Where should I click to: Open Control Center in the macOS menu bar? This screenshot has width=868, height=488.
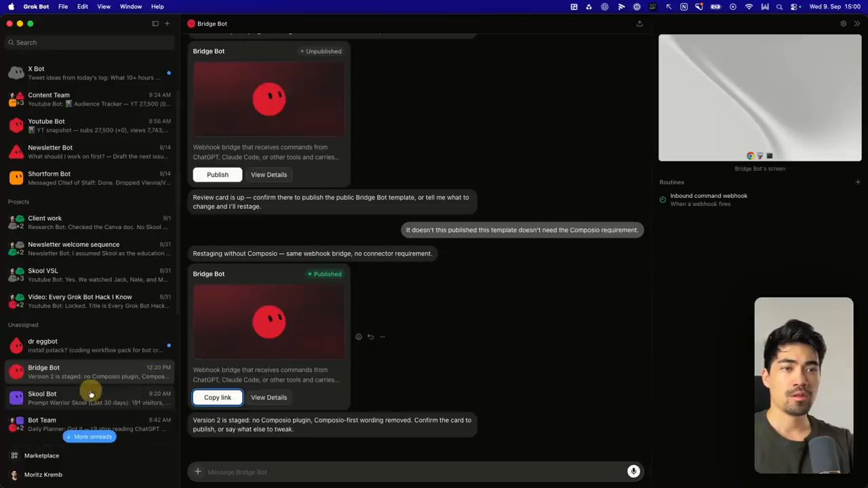coord(795,7)
